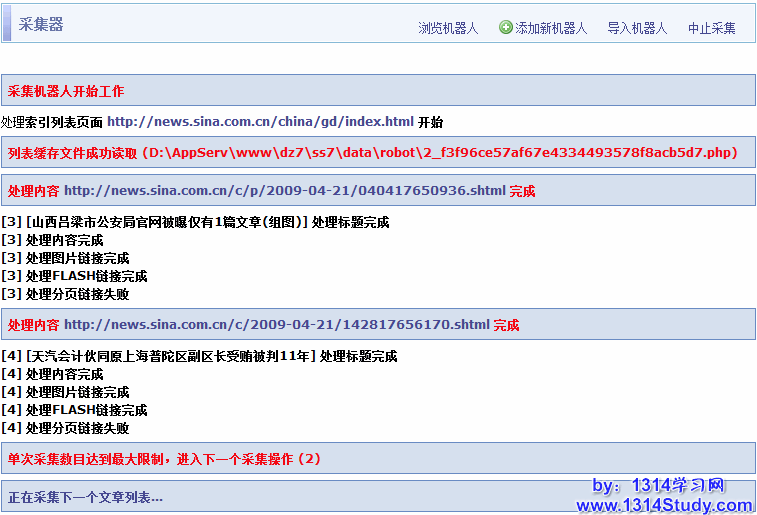Screen dimensions: 757x515
Task: Click the [3] 处理分页链接失败 log line
Action: (x=65, y=294)
